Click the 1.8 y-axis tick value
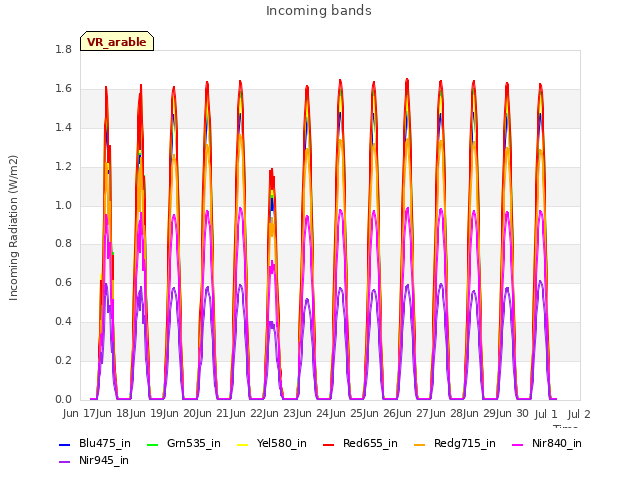The height and width of the screenshot is (480, 640). point(63,50)
